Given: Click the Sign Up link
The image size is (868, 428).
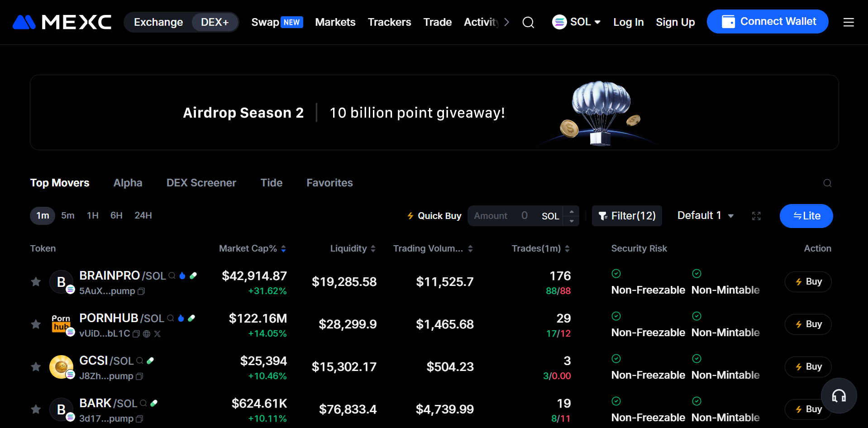Looking at the screenshot, I should click(675, 22).
